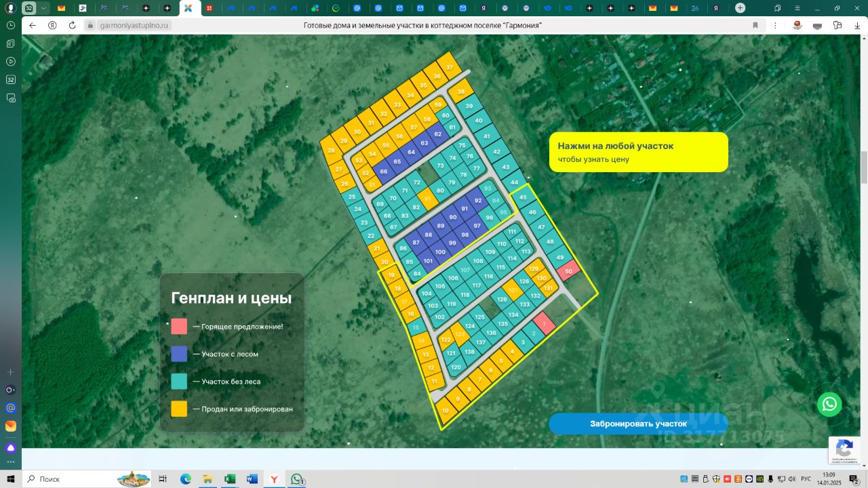868x488 pixels.
Task: Select hot-offer plot number 50 on the map
Action: click(569, 271)
